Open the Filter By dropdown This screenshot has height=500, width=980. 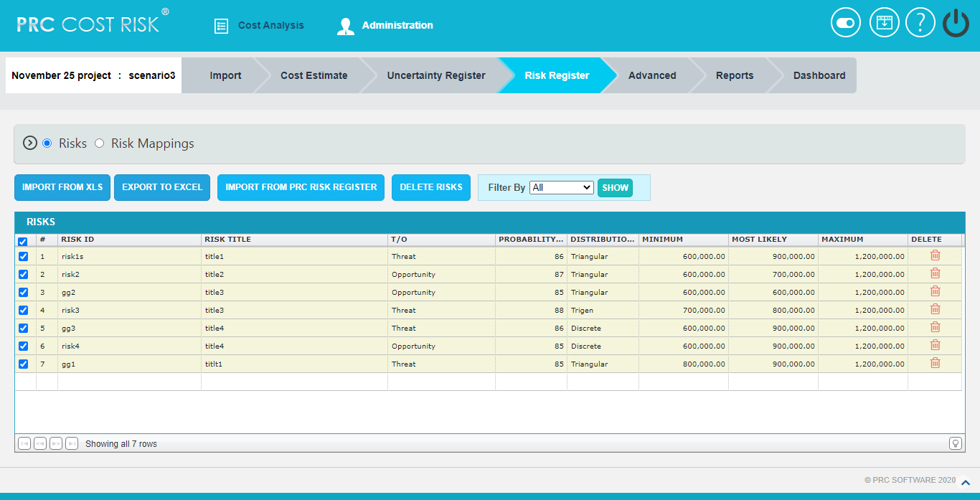coord(562,187)
